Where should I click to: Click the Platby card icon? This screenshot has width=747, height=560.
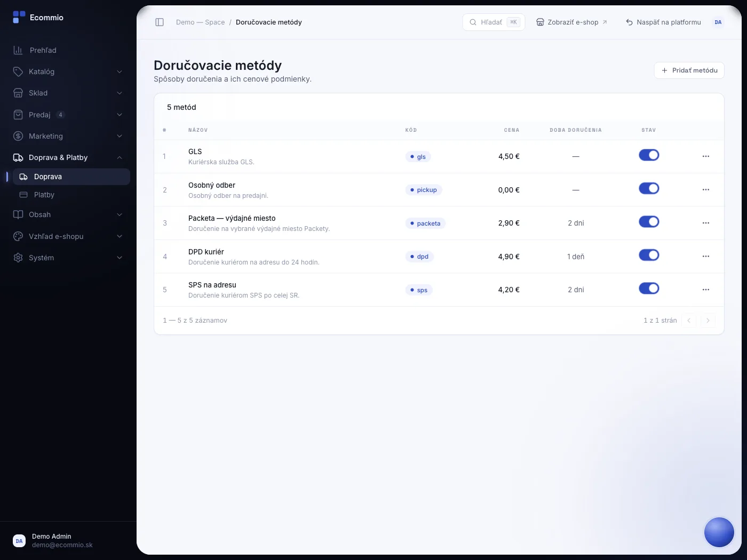point(23,195)
